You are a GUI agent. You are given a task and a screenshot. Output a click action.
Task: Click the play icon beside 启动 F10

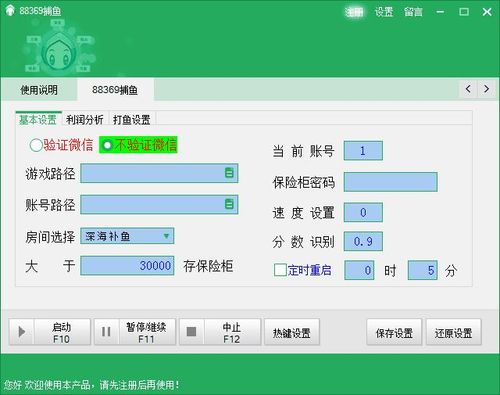21,332
